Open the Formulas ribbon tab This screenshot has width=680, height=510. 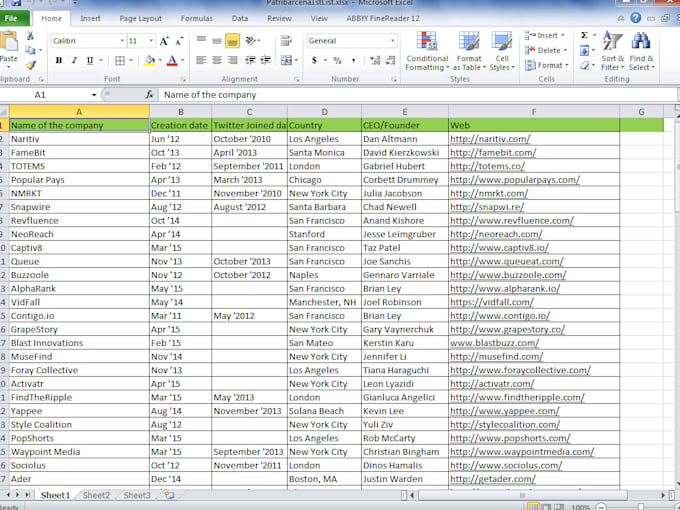tap(196, 19)
